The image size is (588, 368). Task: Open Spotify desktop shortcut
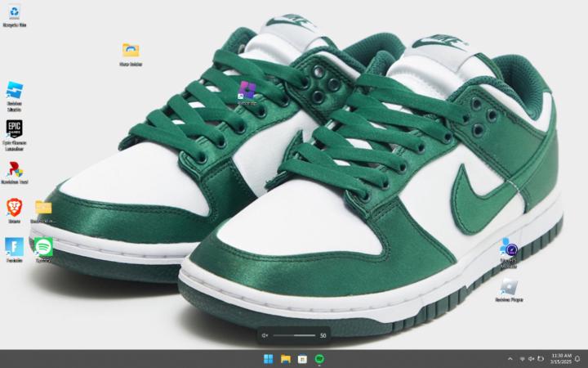43,246
